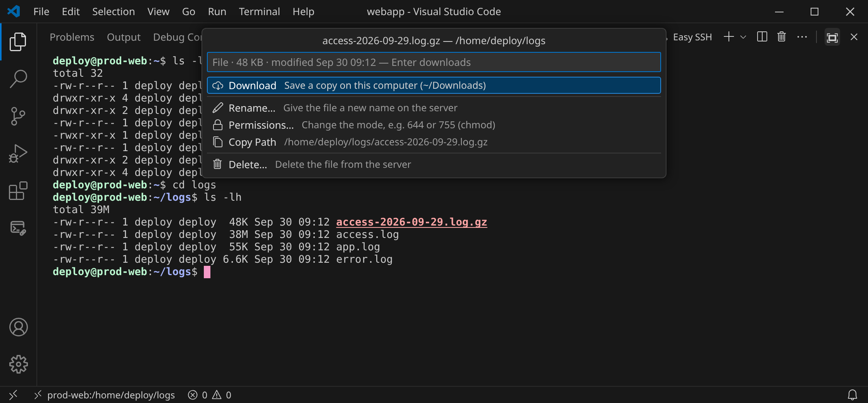The height and width of the screenshot is (403, 868).
Task: Open the Selection menu
Action: coord(114,12)
